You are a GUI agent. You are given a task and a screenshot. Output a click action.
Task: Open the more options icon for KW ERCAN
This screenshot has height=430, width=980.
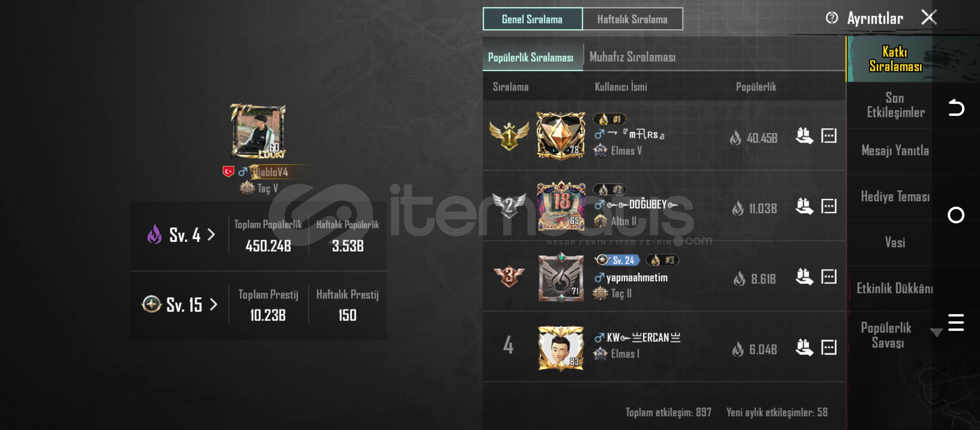click(829, 347)
